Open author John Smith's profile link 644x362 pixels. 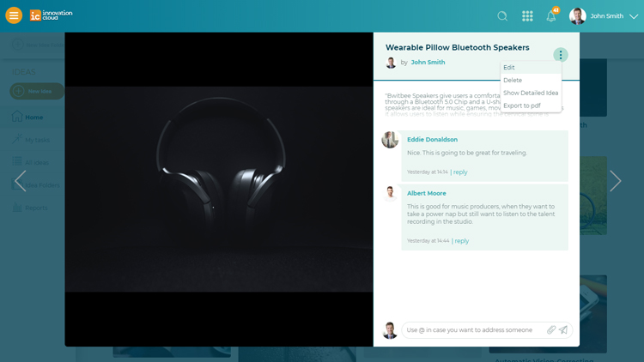(428, 62)
